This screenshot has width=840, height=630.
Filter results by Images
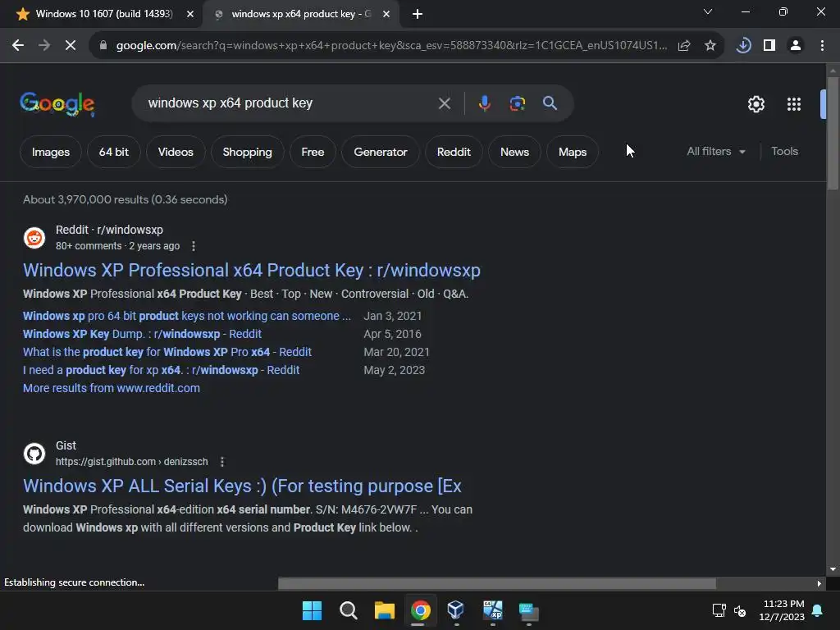50,152
